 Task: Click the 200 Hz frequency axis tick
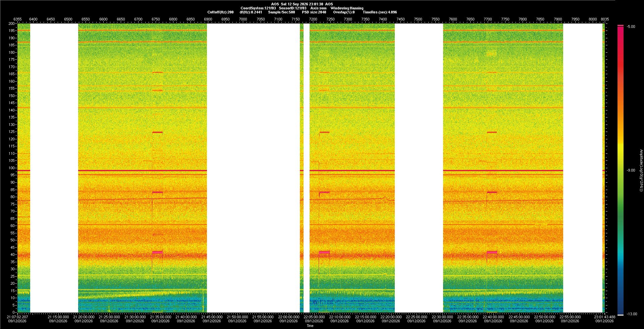(12, 23)
